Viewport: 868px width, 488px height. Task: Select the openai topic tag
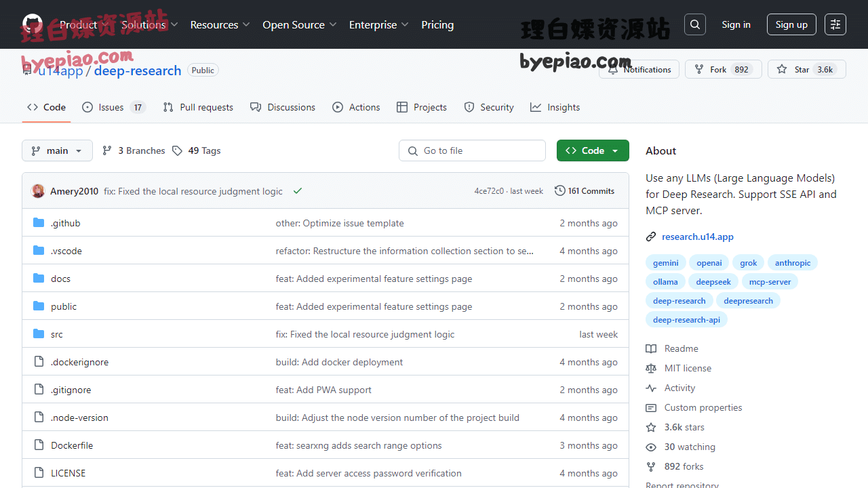pos(709,263)
